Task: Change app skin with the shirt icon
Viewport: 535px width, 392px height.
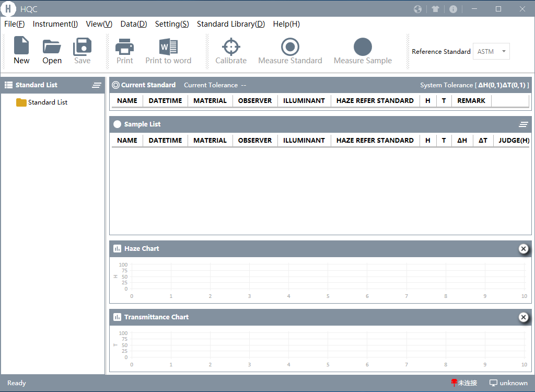Action: pos(436,9)
